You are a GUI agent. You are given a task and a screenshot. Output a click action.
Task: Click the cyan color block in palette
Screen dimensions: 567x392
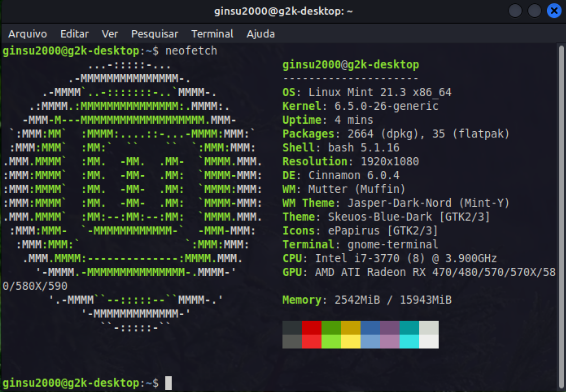click(409, 341)
